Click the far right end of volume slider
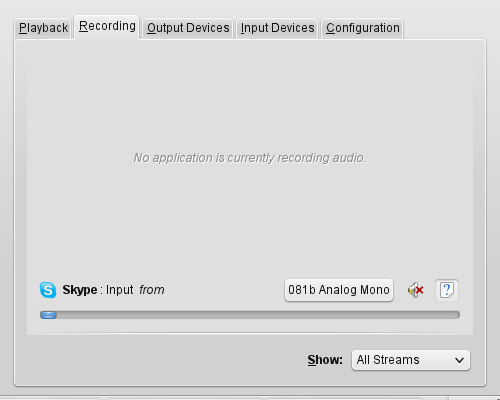Viewport: 500px width, 400px height. 457,315
